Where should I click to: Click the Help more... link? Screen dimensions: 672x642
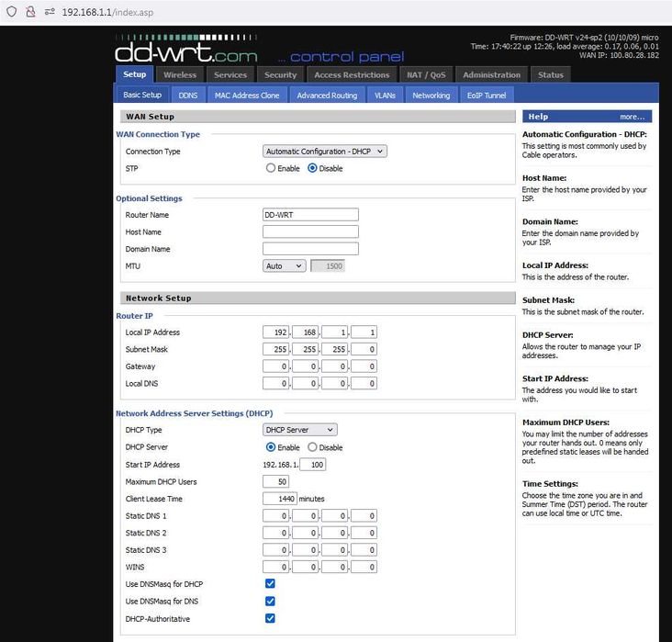pos(632,117)
